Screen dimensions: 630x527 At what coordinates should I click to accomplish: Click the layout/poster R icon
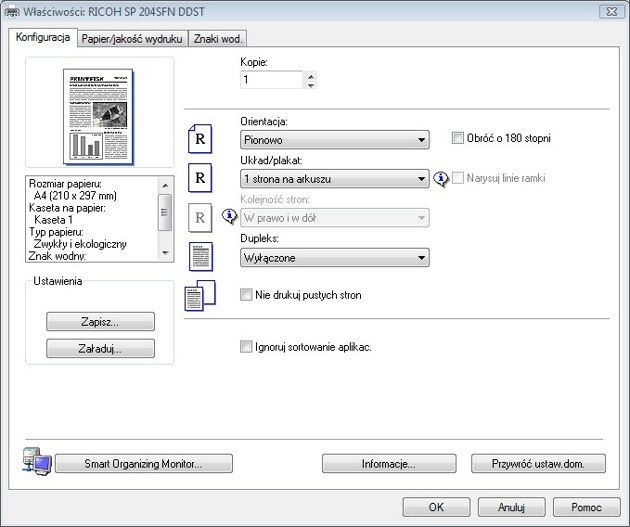coord(200,178)
